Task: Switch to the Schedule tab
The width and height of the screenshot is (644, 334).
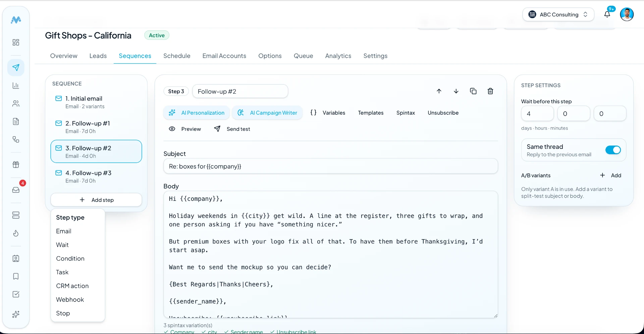Action: [x=177, y=56]
